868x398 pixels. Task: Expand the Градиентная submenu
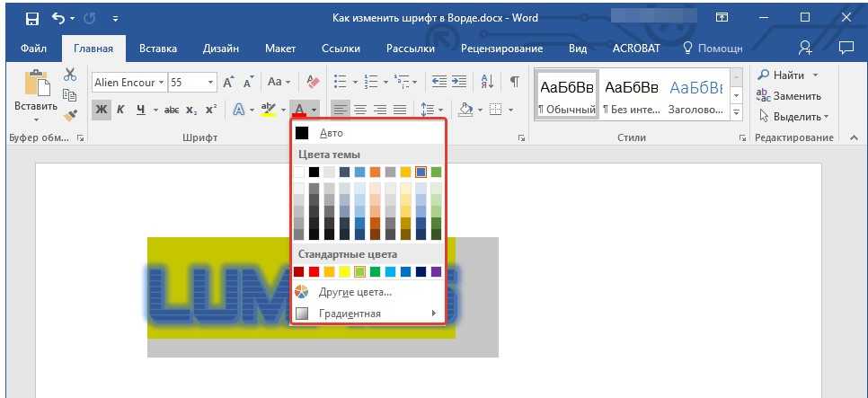pyautogui.click(x=368, y=314)
